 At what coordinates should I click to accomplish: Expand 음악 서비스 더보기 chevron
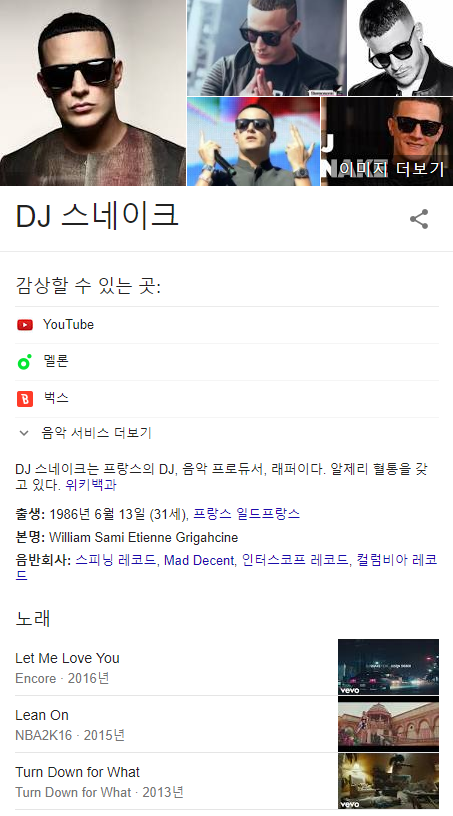[24, 433]
